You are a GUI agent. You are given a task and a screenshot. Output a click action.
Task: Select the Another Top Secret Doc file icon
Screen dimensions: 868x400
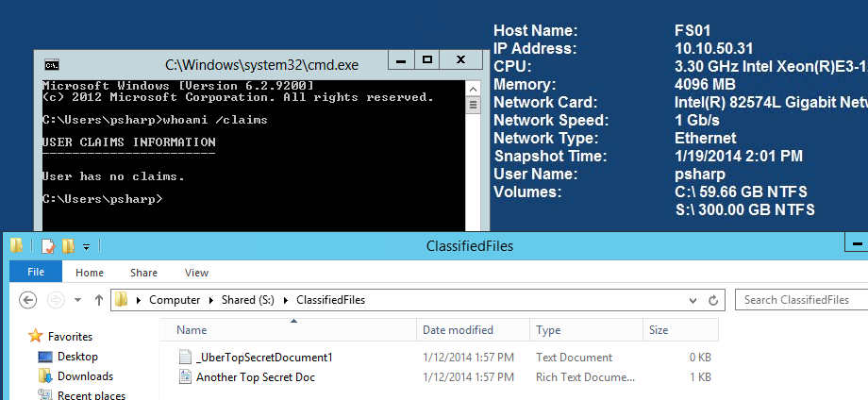click(186, 377)
